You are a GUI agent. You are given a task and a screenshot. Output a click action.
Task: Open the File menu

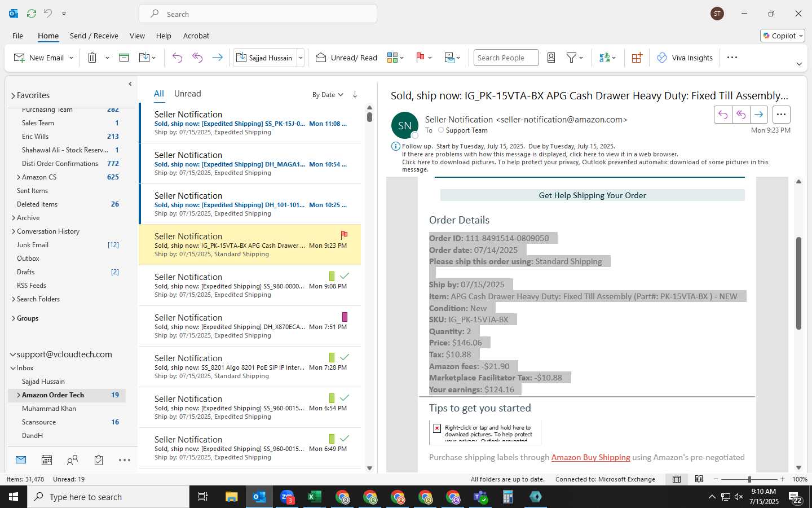[17, 36]
